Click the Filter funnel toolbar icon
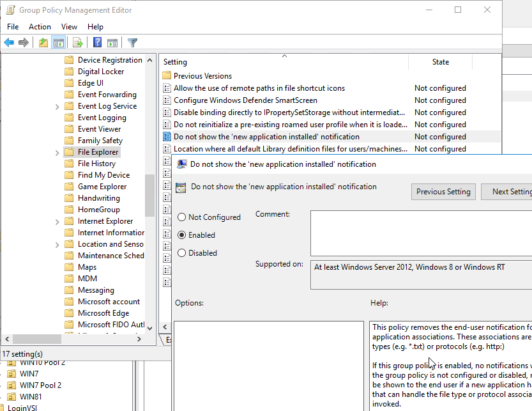The height and width of the screenshot is (411, 532). (132, 43)
